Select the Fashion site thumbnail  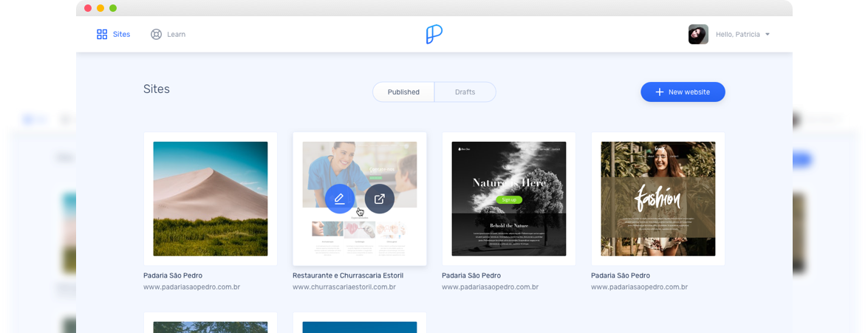[658, 199]
